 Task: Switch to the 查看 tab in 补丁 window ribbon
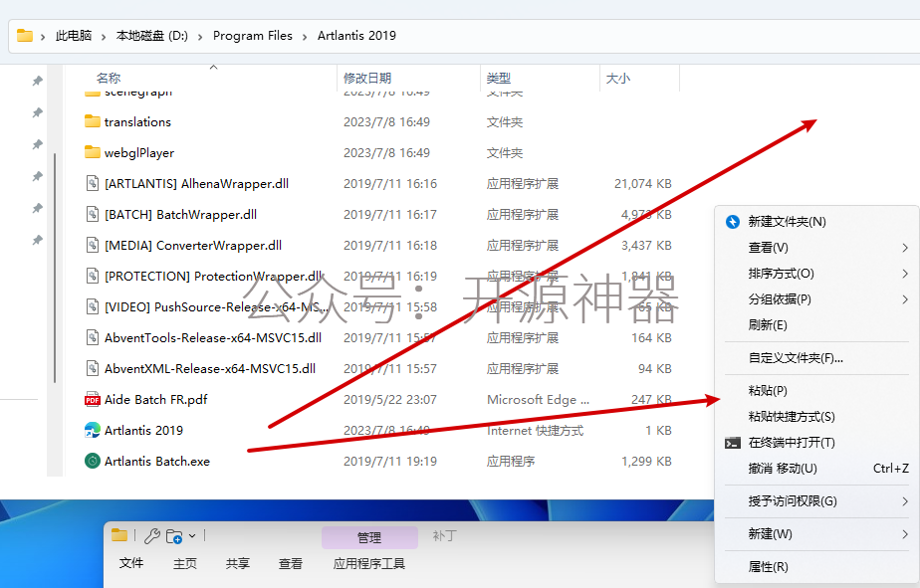click(x=291, y=563)
